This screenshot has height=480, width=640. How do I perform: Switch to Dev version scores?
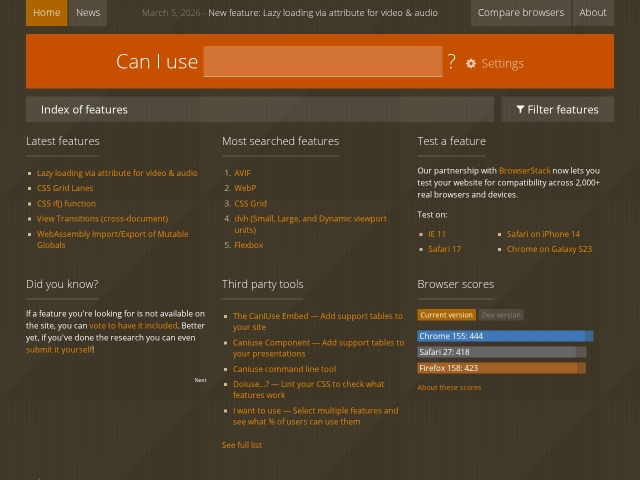click(501, 315)
